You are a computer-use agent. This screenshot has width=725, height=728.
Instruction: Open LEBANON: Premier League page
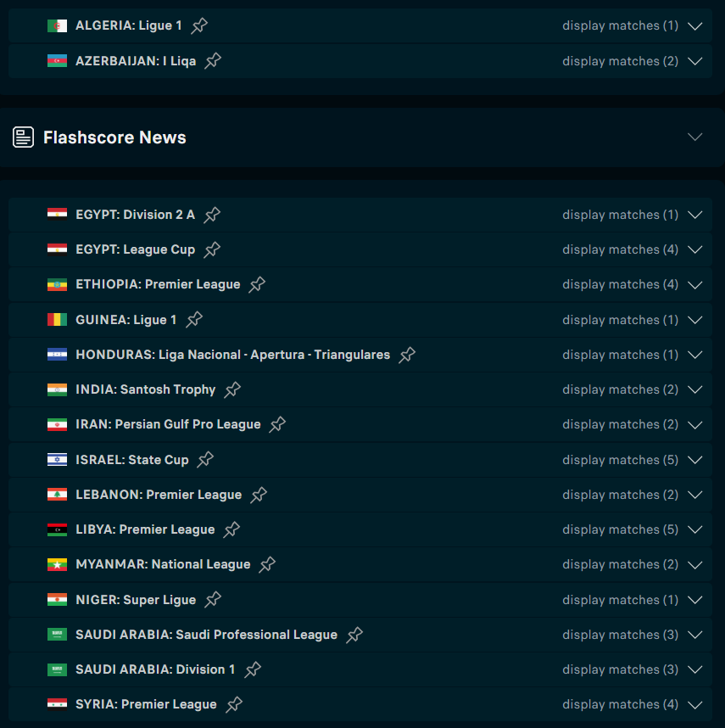(159, 495)
